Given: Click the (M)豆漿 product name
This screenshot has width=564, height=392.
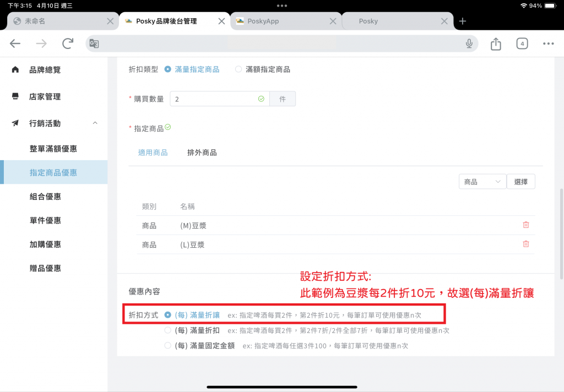Looking at the screenshot, I should point(193,226).
